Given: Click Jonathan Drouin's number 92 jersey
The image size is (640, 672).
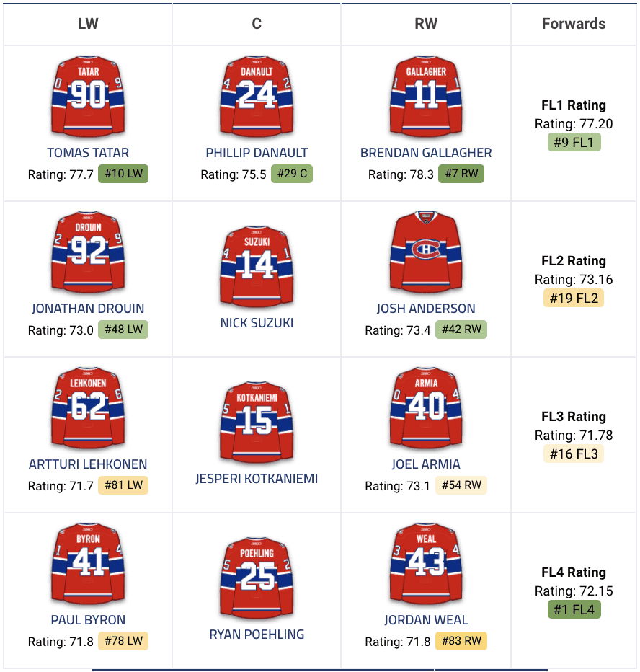Looking at the screenshot, I should (x=88, y=252).
